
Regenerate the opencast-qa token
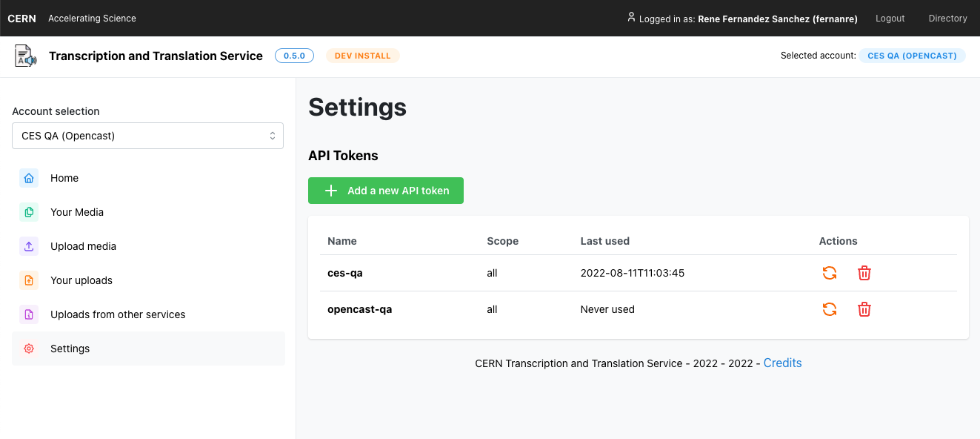pos(830,309)
